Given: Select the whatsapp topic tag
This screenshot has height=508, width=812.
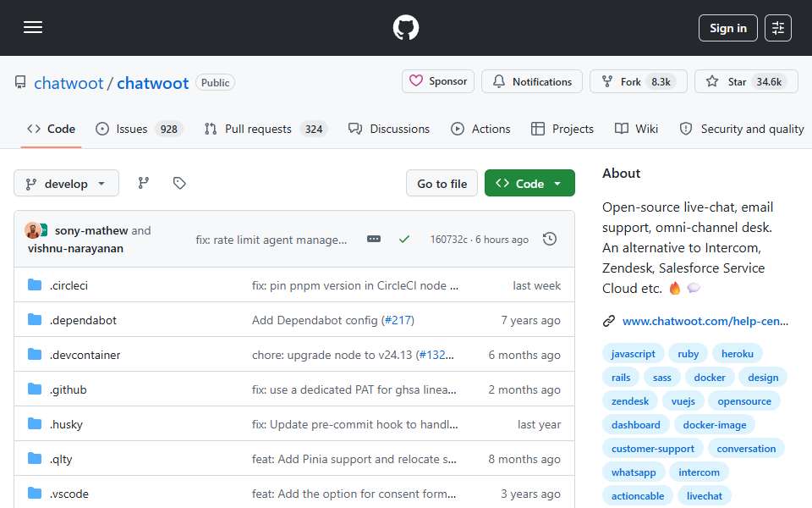Looking at the screenshot, I should pyautogui.click(x=634, y=472).
